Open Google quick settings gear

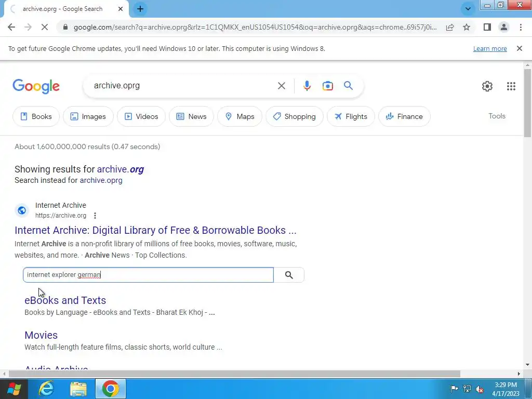pos(487,86)
